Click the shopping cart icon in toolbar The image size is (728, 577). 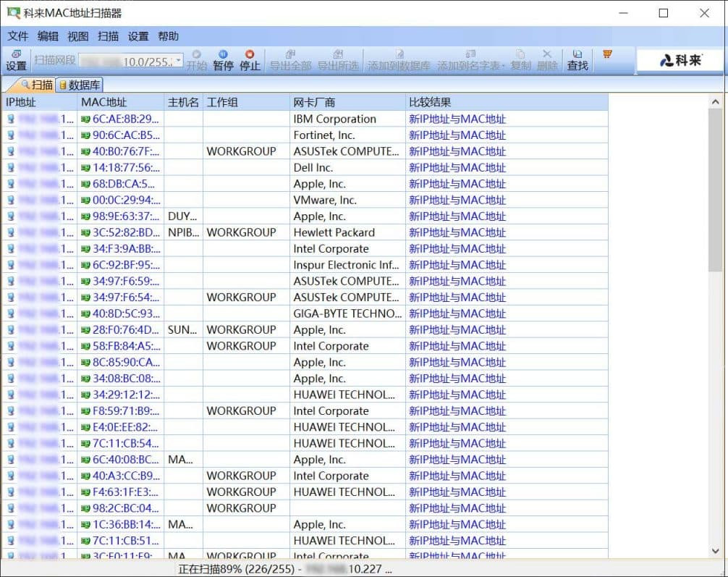607,55
